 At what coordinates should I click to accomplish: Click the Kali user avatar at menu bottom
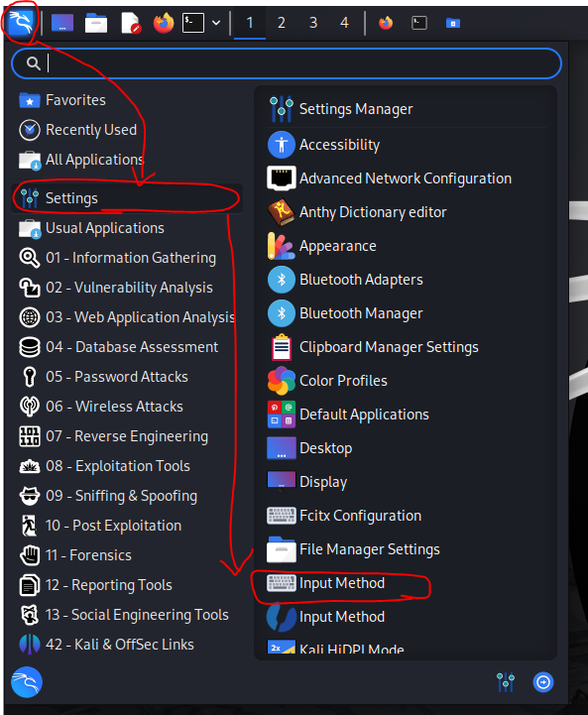tap(27, 682)
